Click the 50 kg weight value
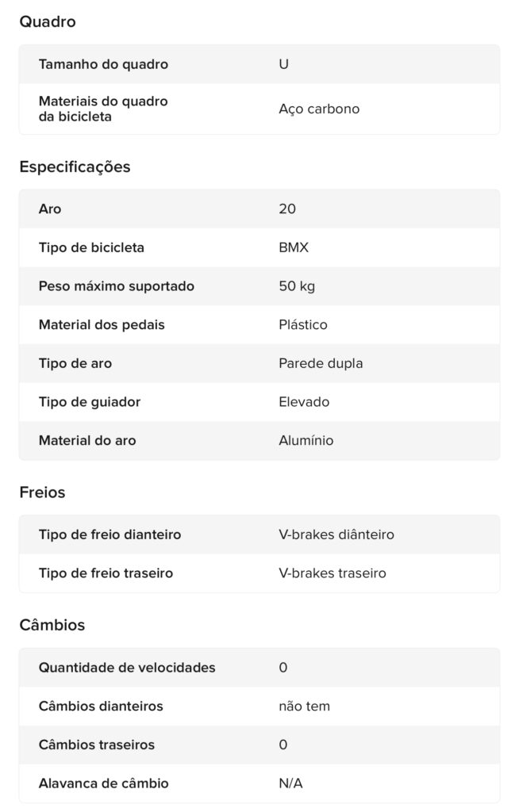Screen dimensions: 519x812 tap(297, 286)
